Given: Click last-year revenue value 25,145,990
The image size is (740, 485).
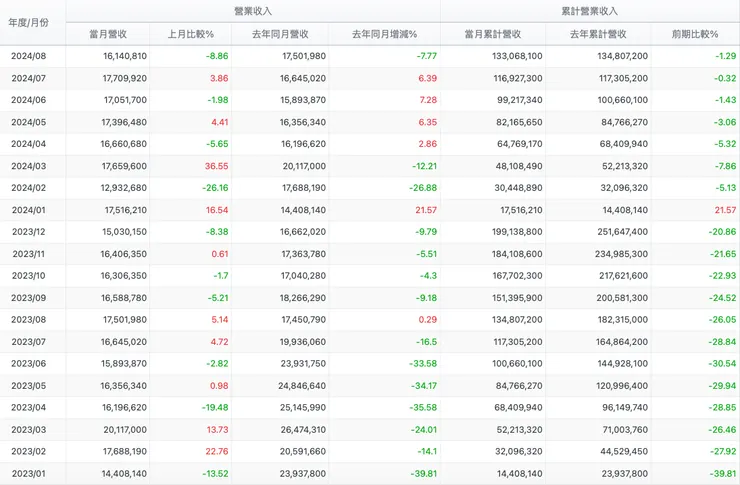Looking at the screenshot, I should pyautogui.click(x=303, y=407).
